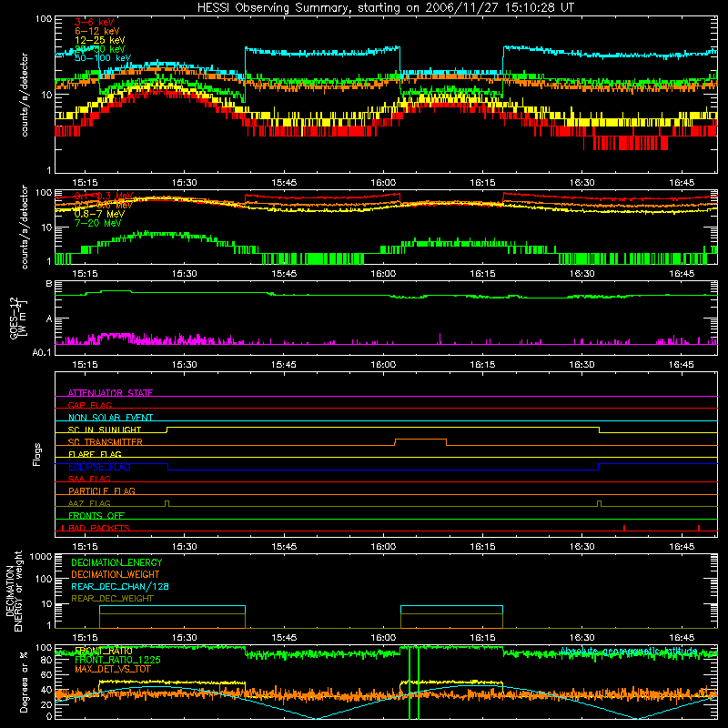This screenshot has width=728, height=728.
Task: Click the 0.8-7 MeV legend label
Action: pos(99,214)
